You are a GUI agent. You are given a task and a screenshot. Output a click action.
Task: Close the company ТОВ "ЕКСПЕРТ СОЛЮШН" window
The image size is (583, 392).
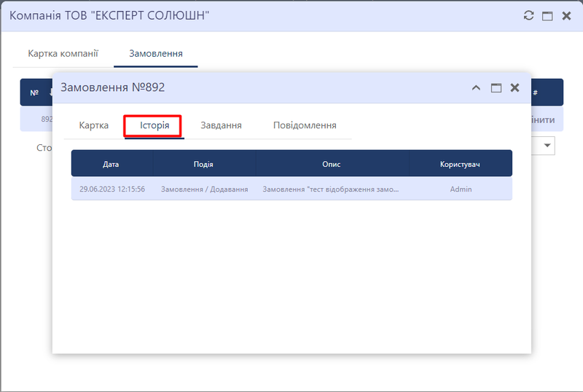(x=566, y=15)
